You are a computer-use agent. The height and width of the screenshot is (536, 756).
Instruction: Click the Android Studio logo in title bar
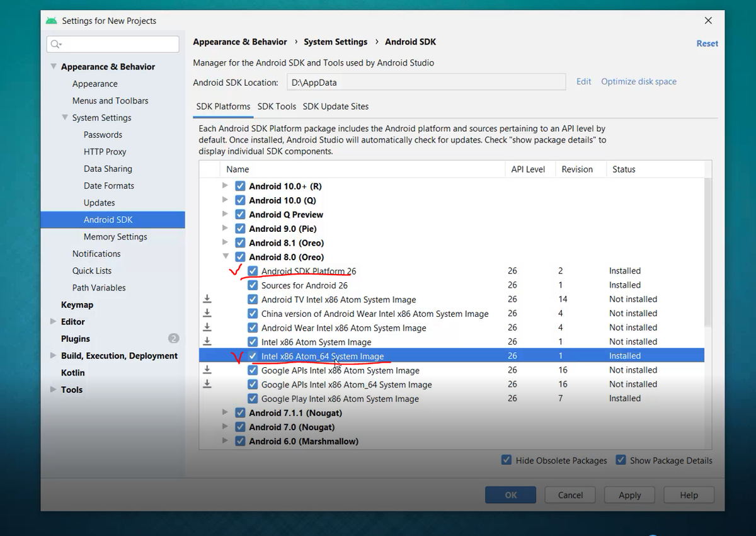point(52,20)
